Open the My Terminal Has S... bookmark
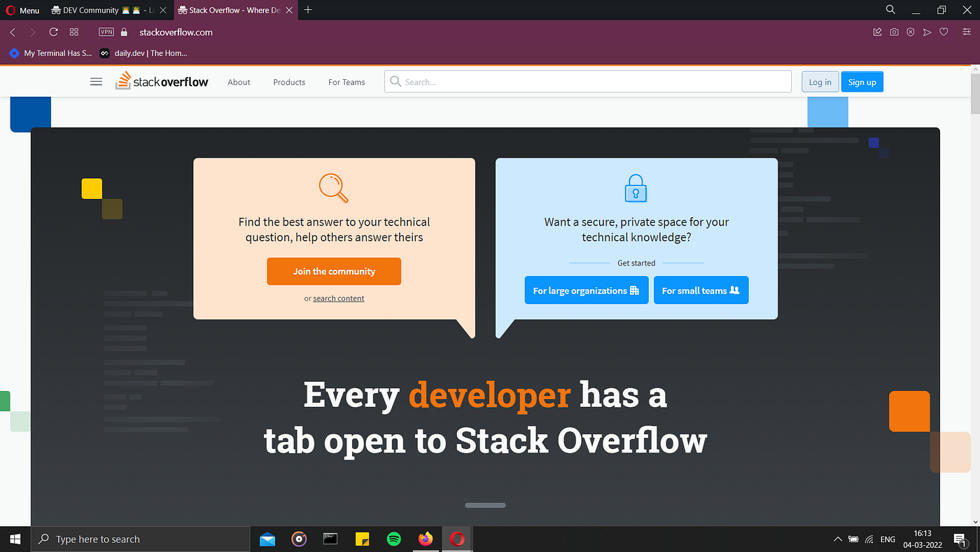 click(x=50, y=53)
